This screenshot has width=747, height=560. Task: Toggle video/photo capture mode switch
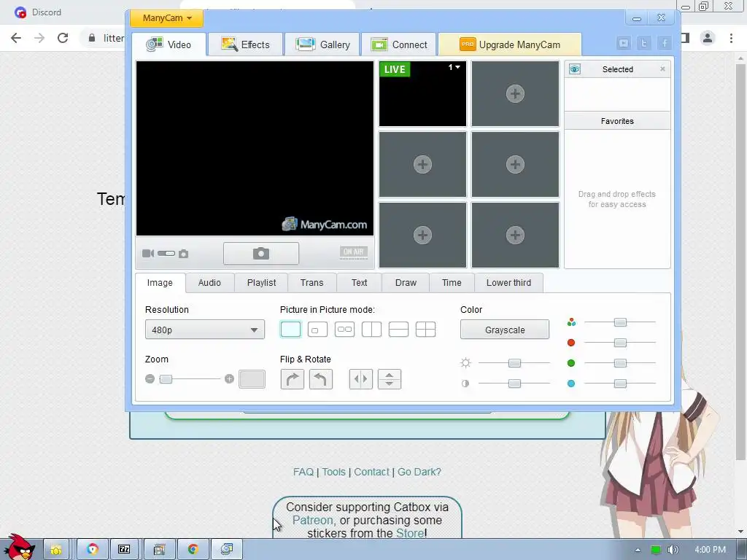[x=166, y=253]
